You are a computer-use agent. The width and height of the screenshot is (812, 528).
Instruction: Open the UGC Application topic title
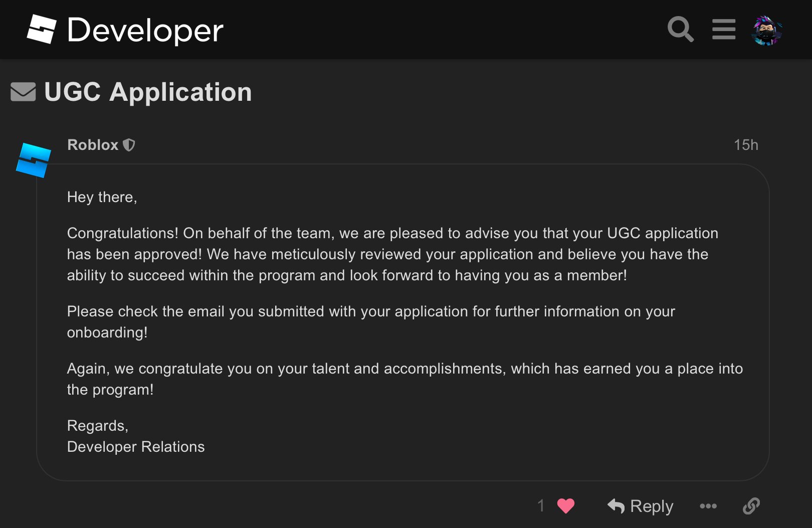point(148,92)
